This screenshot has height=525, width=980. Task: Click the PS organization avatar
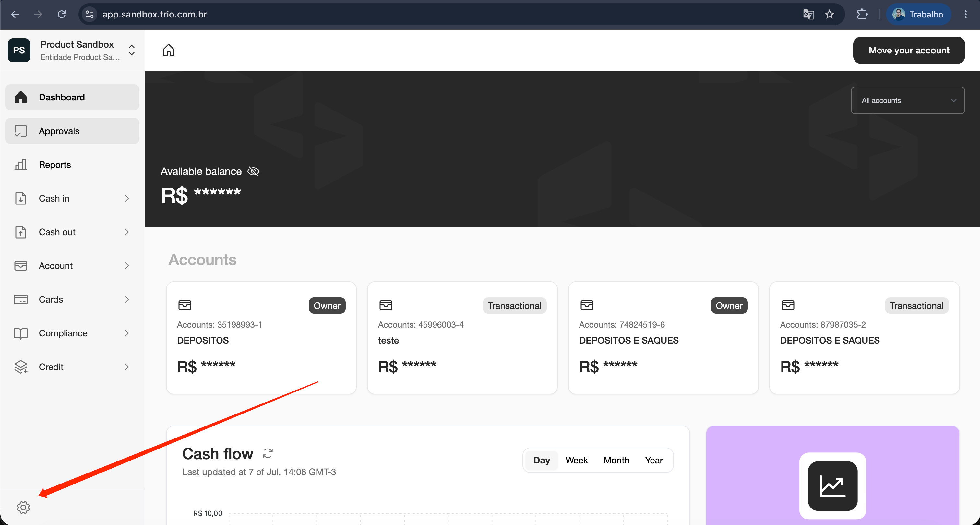pyautogui.click(x=19, y=50)
